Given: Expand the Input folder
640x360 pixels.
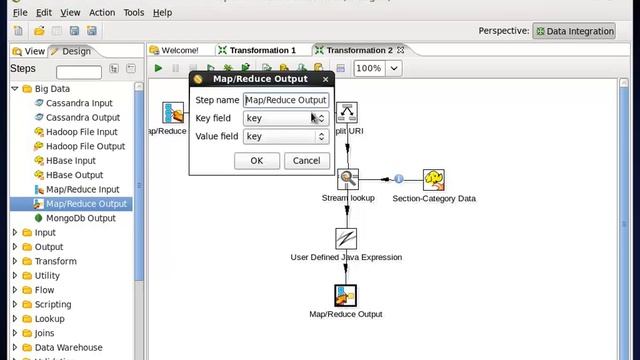Looking at the screenshot, I should coord(15,232).
